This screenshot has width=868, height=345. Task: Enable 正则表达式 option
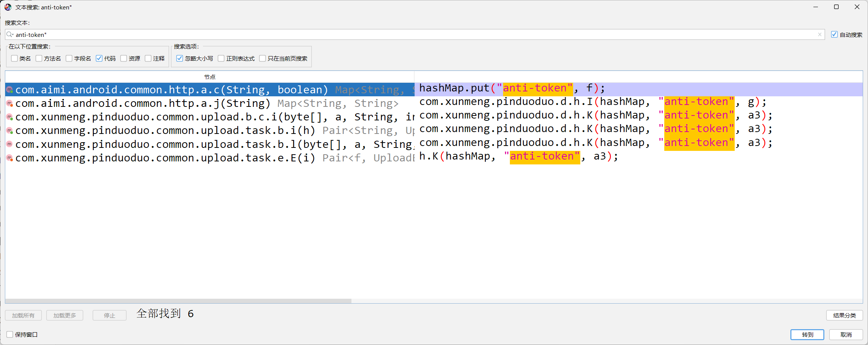[x=221, y=58]
